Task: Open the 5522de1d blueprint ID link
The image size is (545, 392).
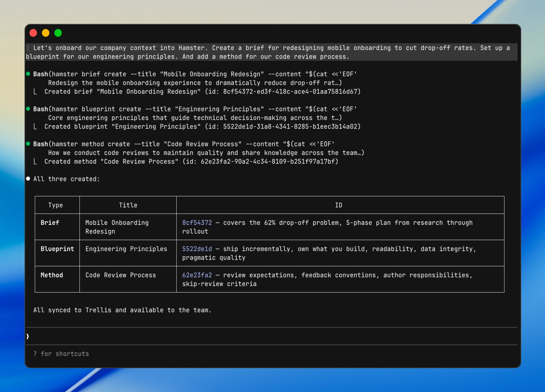Action: coord(197,249)
